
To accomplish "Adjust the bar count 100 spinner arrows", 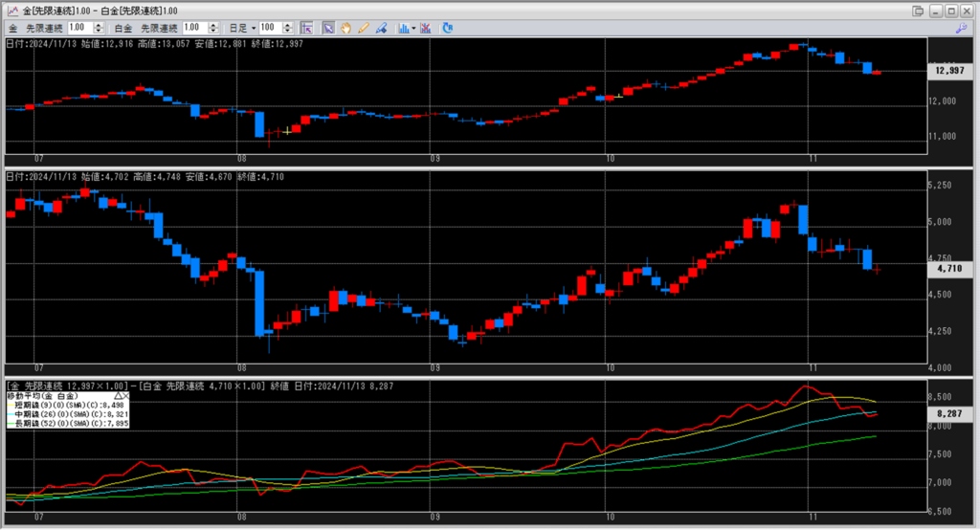I will (287, 28).
